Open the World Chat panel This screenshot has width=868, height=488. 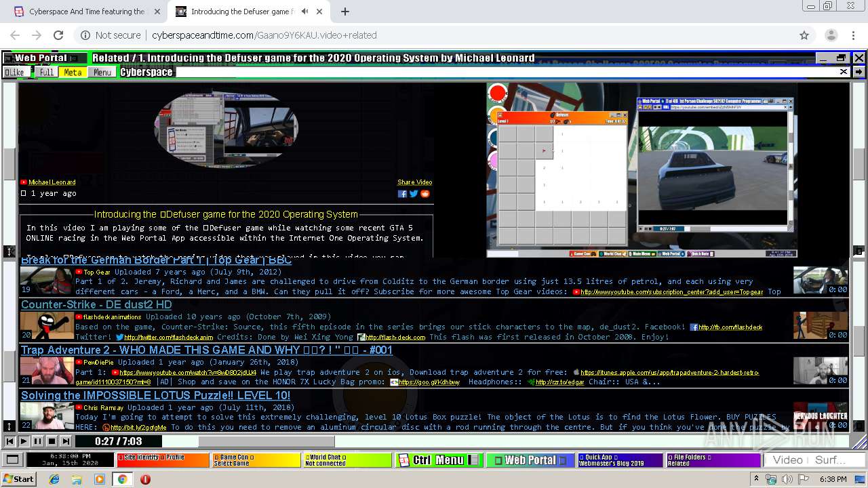coord(348,460)
